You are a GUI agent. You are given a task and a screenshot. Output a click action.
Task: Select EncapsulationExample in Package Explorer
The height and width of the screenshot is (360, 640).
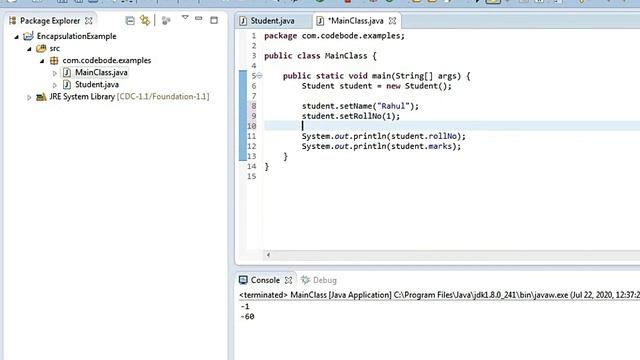point(76,36)
